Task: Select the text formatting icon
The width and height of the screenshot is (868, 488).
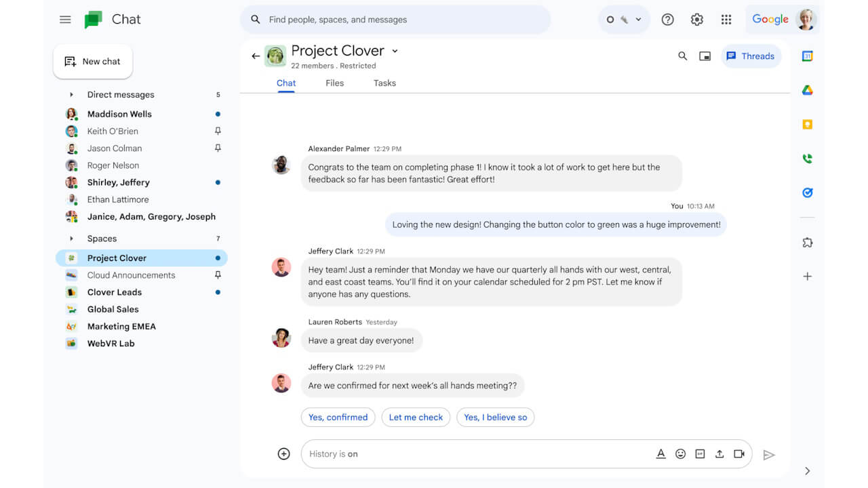Action: 661,453
